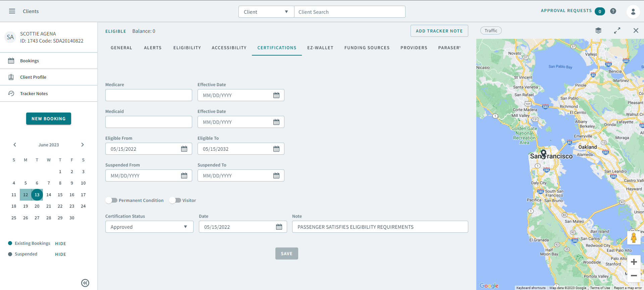Open Eligible To calendar picker
The width and height of the screenshot is (644, 290).
point(276,149)
